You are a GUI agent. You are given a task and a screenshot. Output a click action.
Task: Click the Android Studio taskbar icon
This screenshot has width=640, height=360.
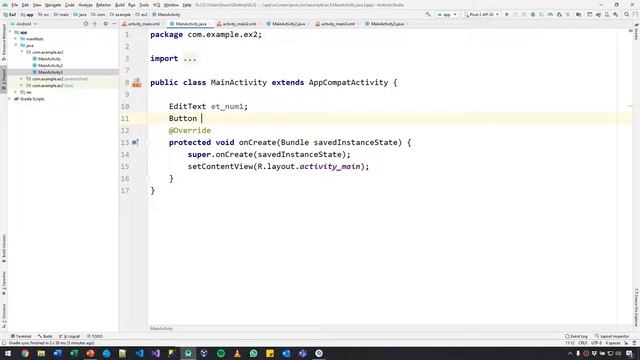(x=188, y=353)
